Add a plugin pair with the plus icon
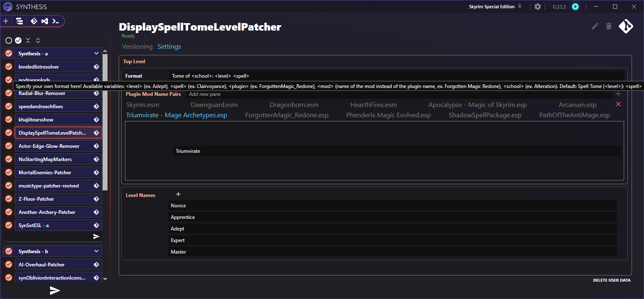Screen dimensions: 644x299 click(618, 94)
